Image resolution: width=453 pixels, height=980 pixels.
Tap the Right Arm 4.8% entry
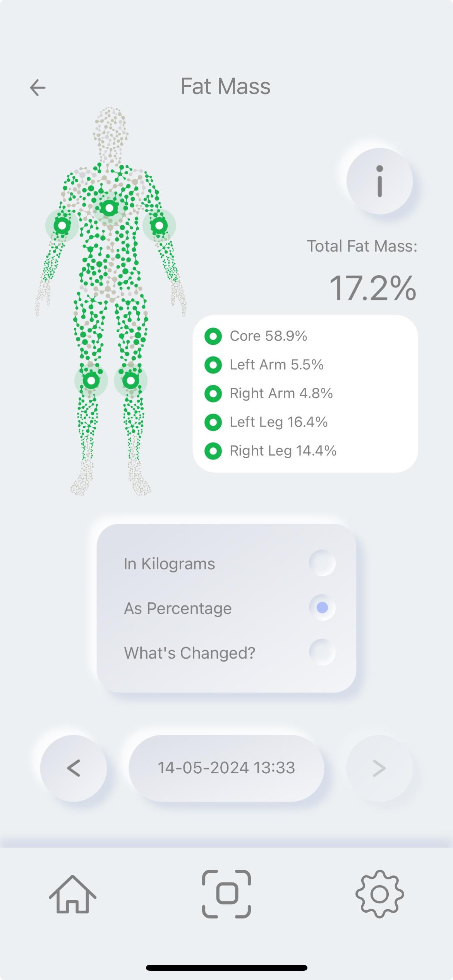tap(281, 393)
